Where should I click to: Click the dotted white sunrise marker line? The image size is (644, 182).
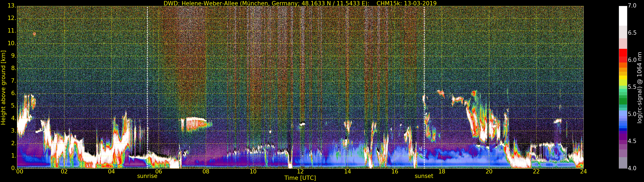[x=147, y=87]
